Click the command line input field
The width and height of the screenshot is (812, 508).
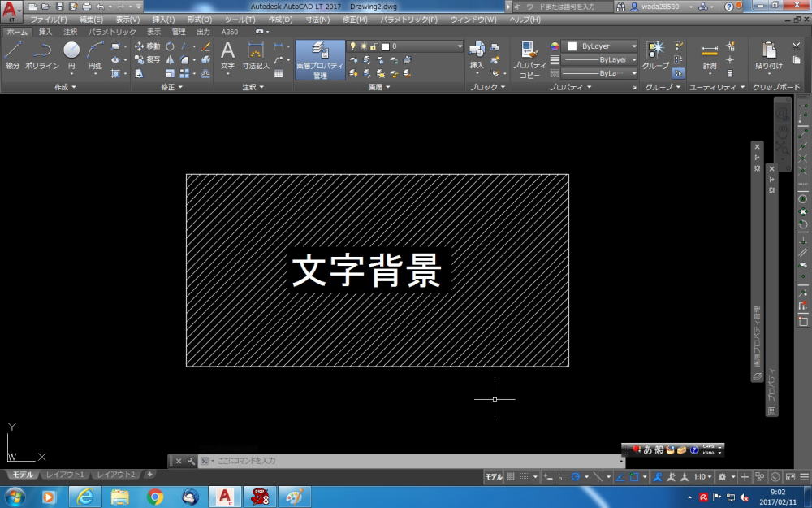(x=409, y=461)
